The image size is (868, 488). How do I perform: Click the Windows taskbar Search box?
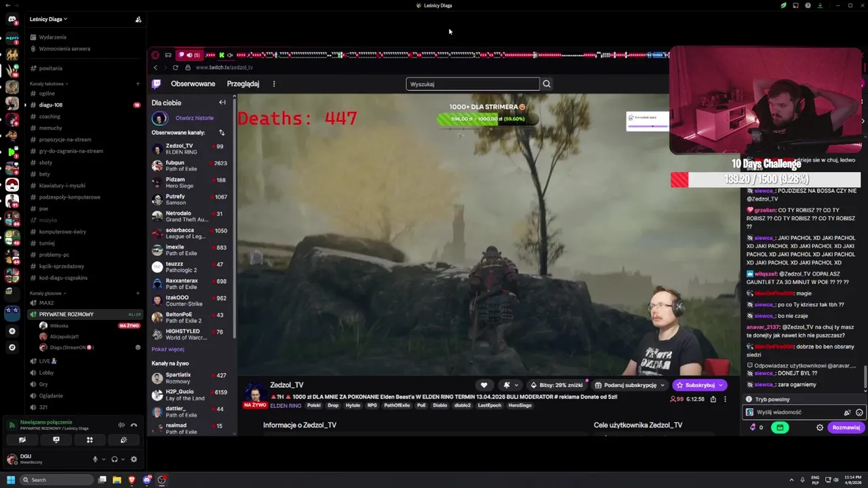click(56, 480)
